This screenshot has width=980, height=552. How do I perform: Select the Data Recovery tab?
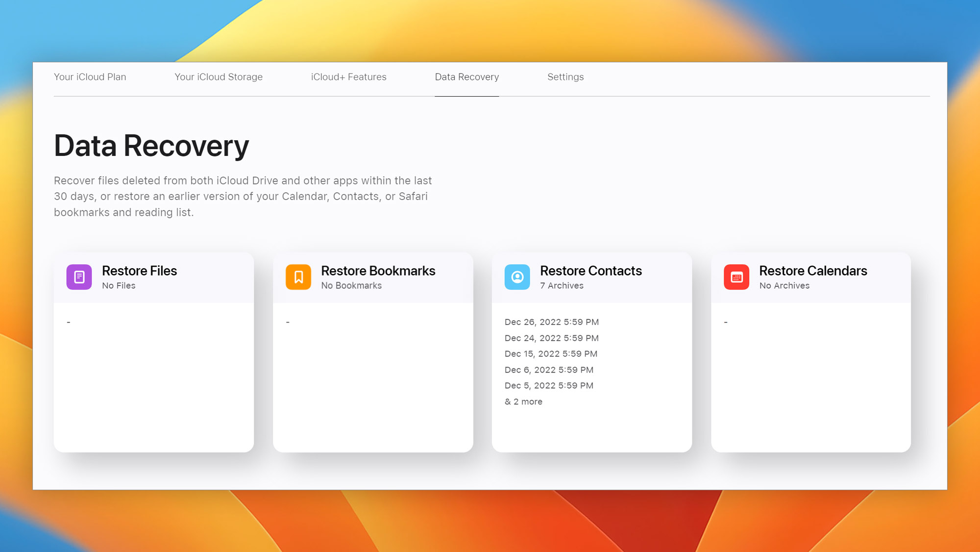[x=467, y=77]
